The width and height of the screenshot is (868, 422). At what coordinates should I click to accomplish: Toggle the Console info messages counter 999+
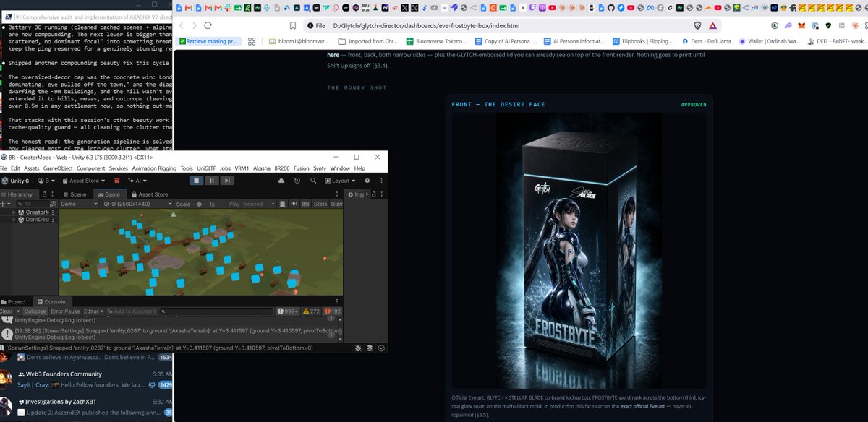click(x=287, y=311)
